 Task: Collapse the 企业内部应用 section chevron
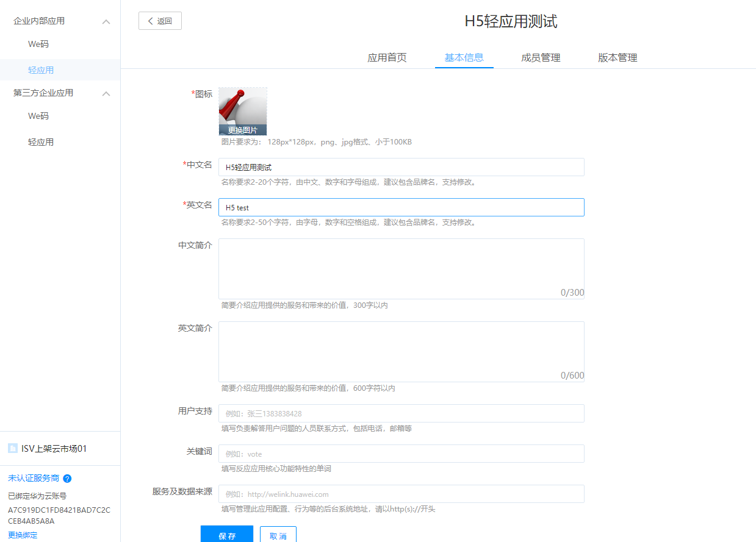tap(106, 20)
